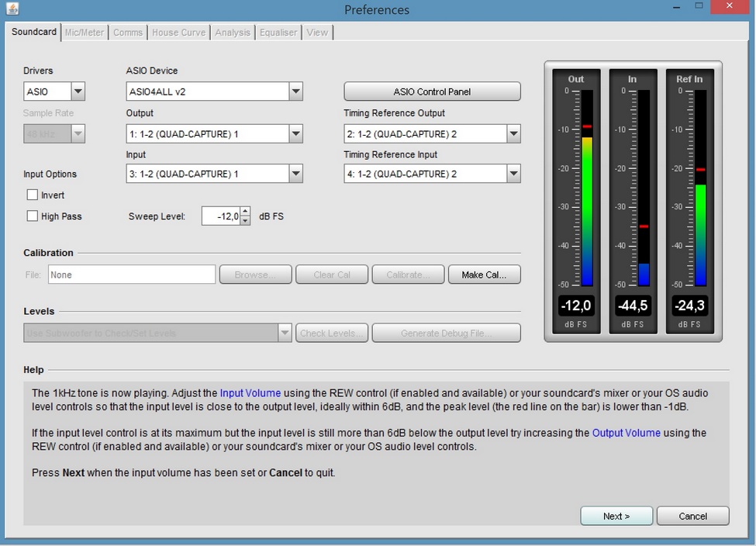Enable the Invert checkbox
The height and width of the screenshot is (546, 756).
[33, 195]
